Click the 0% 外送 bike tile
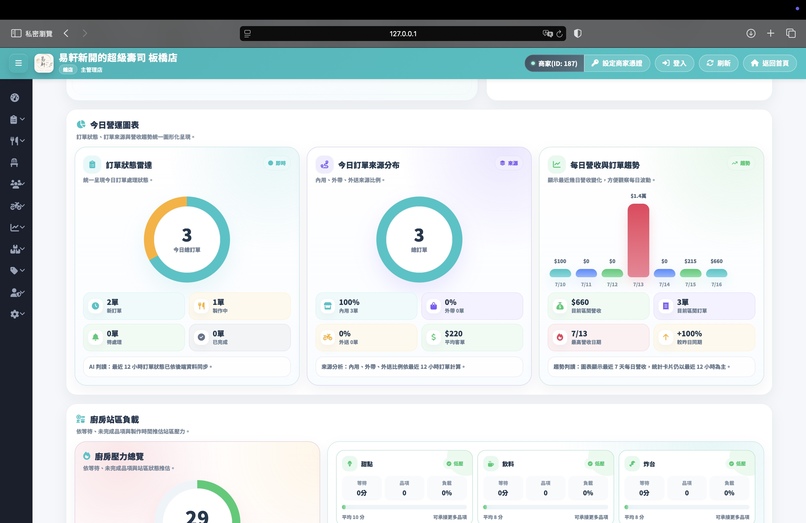Viewport: 806px width, 523px height. [366, 337]
